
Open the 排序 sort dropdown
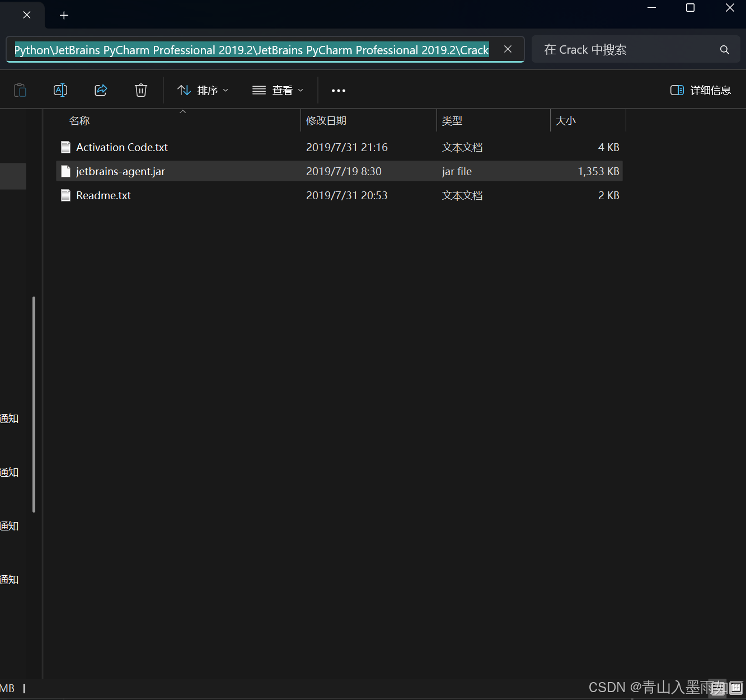[203, 90]
